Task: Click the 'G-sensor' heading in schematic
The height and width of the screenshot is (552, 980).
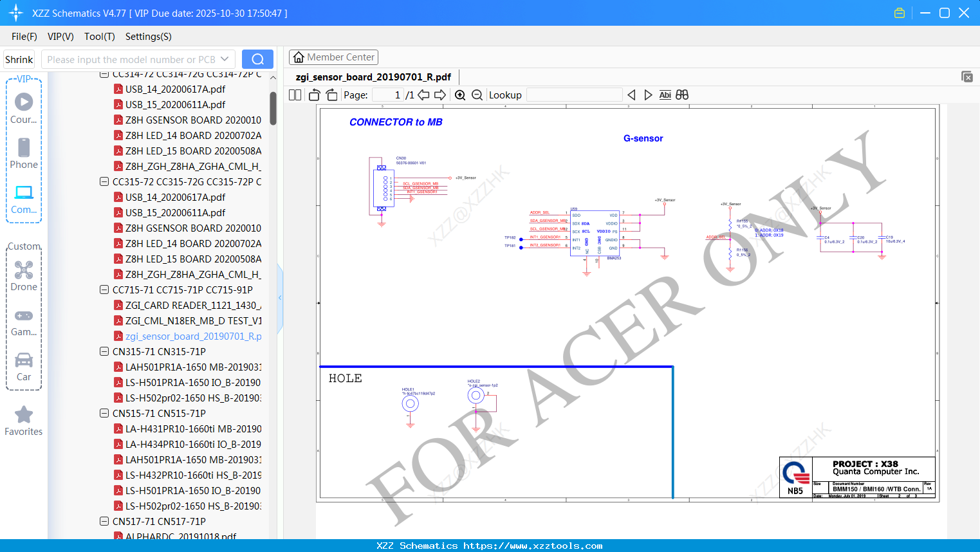Action: tap(643, 138)
